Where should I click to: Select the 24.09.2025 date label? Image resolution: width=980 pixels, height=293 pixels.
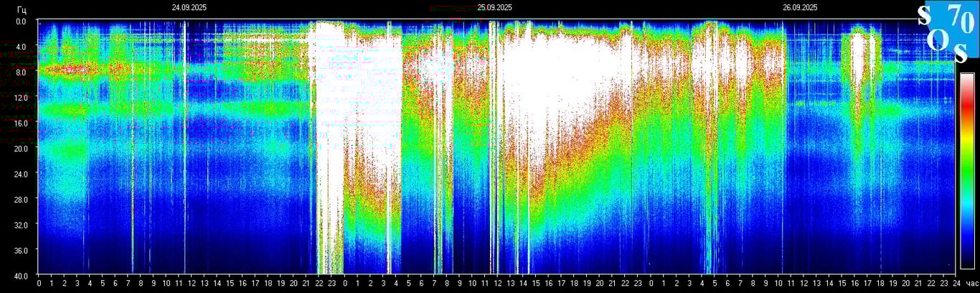(189, 8)
